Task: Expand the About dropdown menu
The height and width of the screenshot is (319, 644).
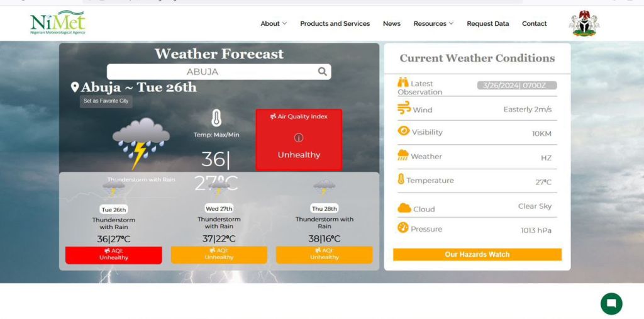Action: pos(274,23)
